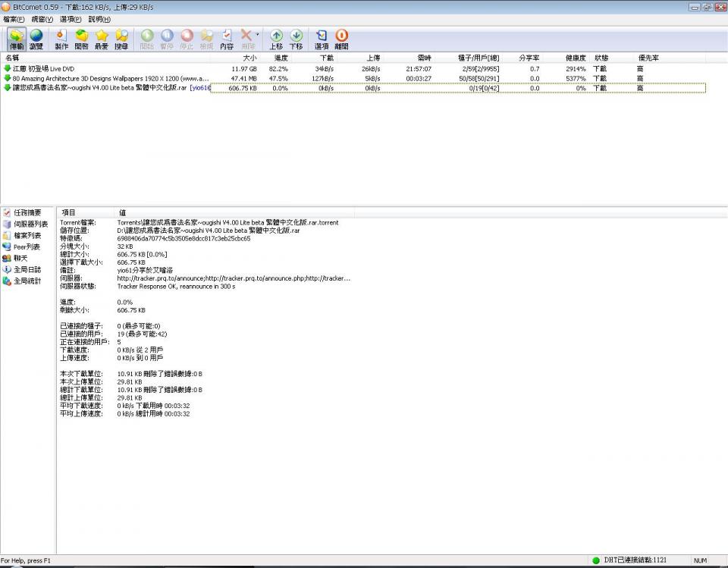Show the 伺服器列表 tracker list panel
Image resolution: width=728 pixels, height=568 pixels.
pos(30,224)
